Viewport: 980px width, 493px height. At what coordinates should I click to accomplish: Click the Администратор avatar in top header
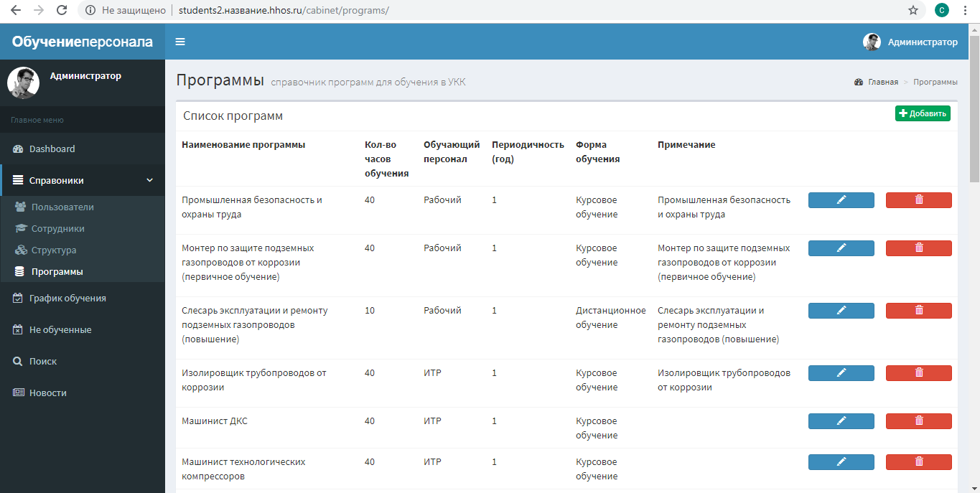872,42
